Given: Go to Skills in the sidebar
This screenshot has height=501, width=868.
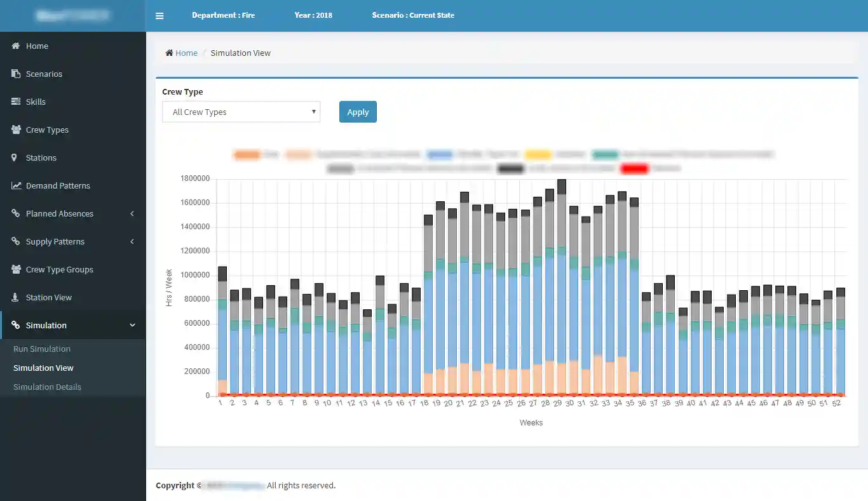Looking at the screenshot, I should (x=36, y=102).
